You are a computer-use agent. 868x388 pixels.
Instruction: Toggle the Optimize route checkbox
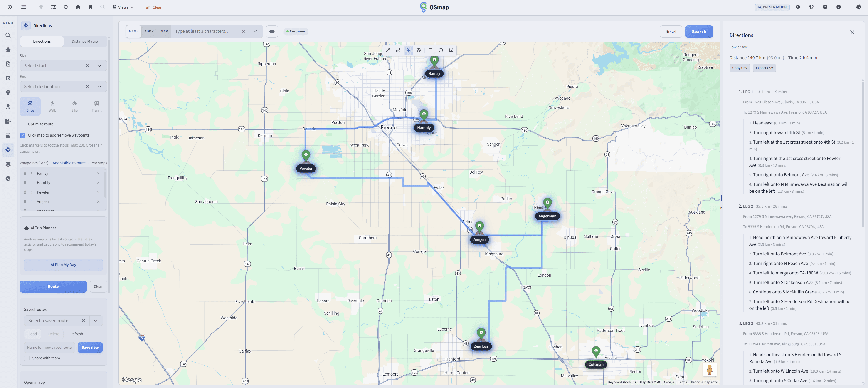pos(22,124)
